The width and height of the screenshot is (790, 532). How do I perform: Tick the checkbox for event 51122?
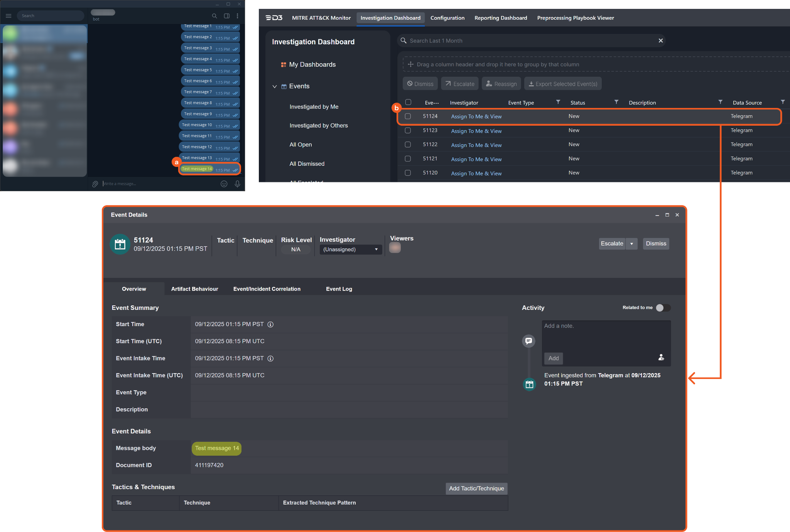408,145
